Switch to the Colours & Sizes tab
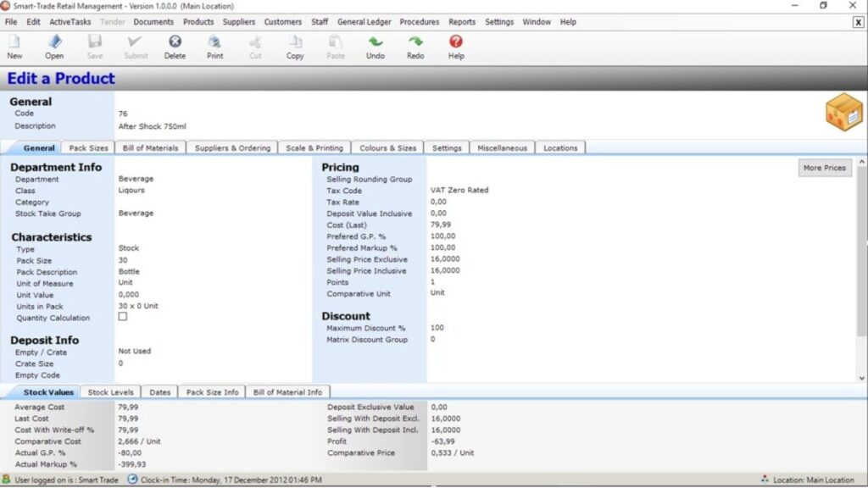Screen dimensions: 868x488 click(387, 147)
